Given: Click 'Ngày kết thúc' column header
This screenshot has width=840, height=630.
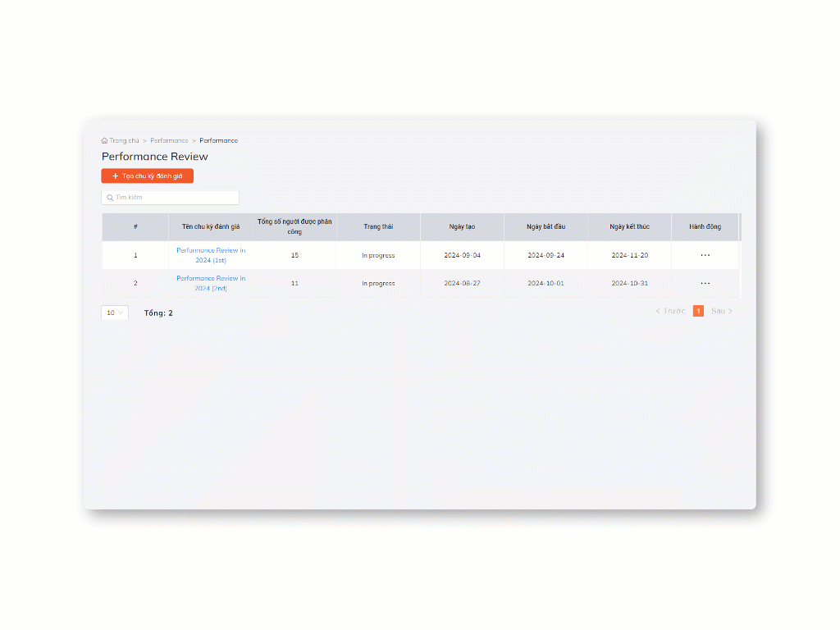Looking at the screenshot, I should pos(629,226).
